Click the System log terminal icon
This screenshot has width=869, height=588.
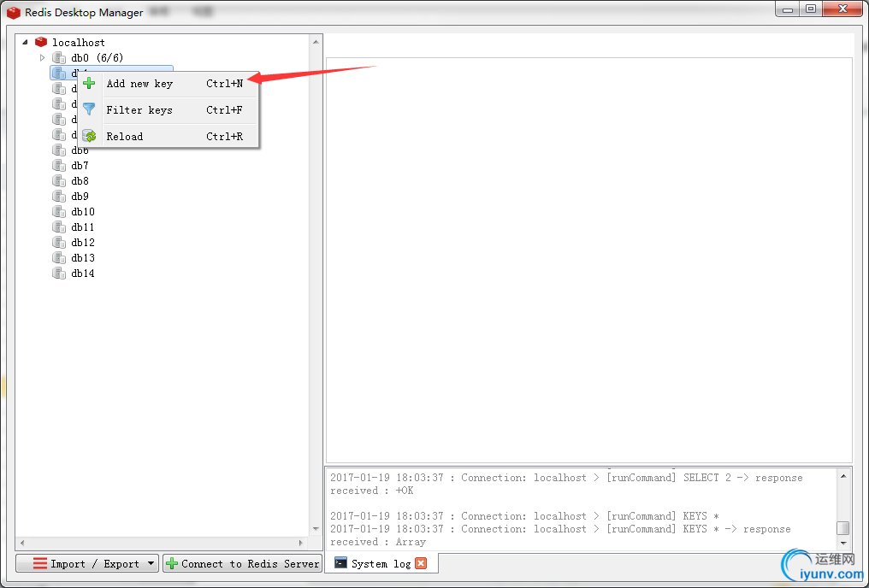340,563
